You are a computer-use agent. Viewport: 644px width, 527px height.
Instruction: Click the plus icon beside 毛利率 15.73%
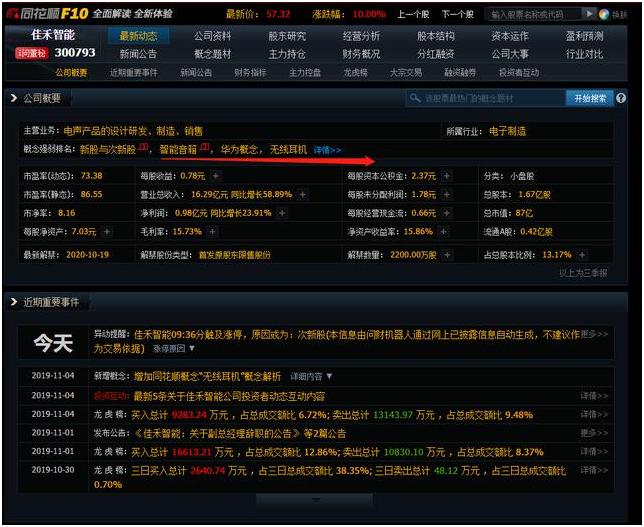coord(212,232)
